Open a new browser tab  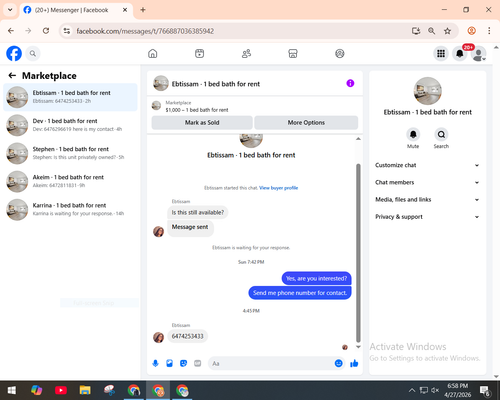pos(143,10)
